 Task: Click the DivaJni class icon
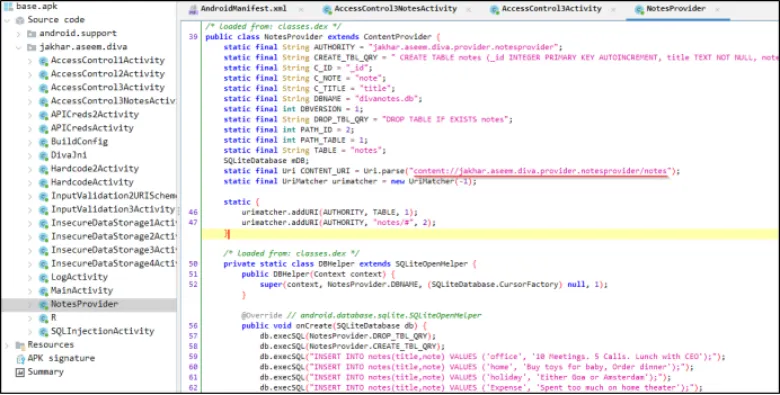coord(43,155)
